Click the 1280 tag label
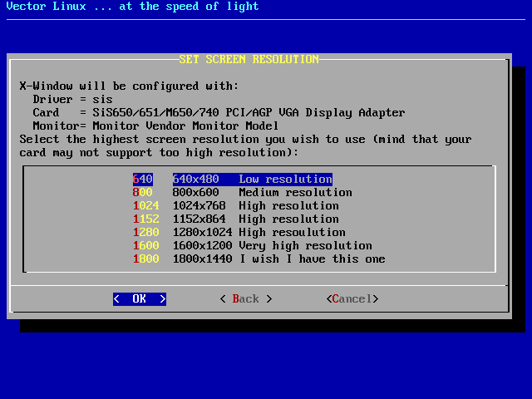The width and height of the screenshot is (532, 399). (145, 232)
